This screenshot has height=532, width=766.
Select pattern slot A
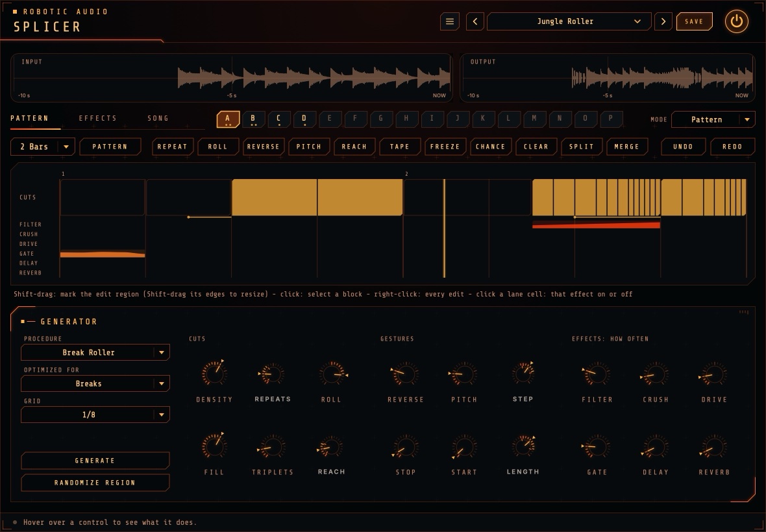228,119
